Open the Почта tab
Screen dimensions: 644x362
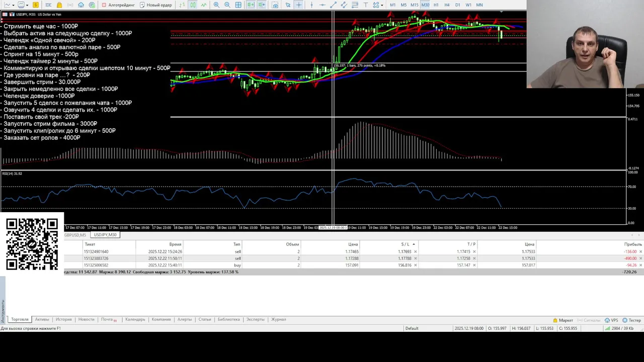point(109,320)
